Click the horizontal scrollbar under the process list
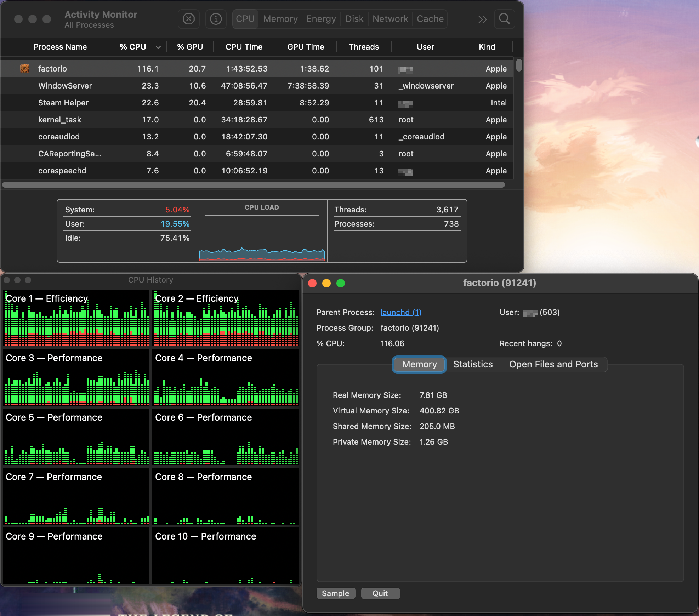 254,185
